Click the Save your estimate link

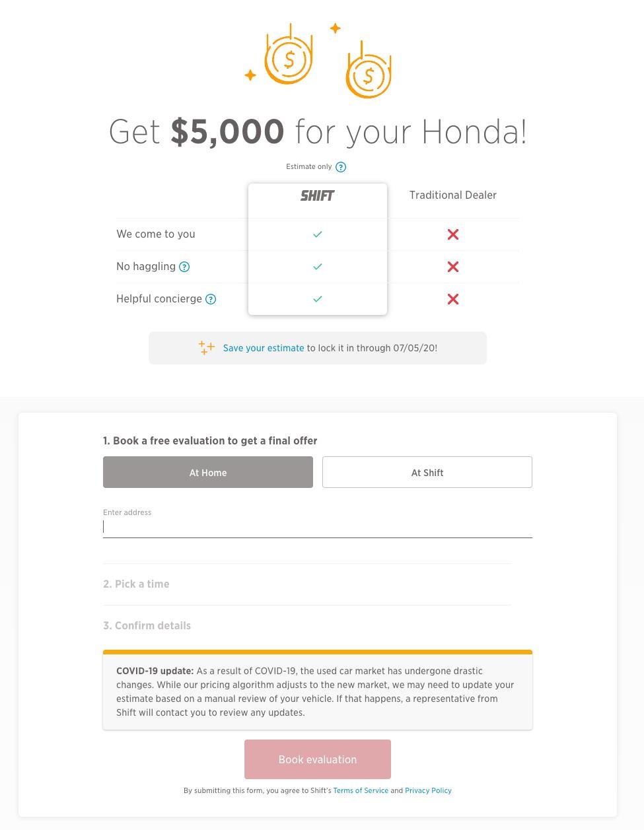pyautogui.click(x=264, y=348)
